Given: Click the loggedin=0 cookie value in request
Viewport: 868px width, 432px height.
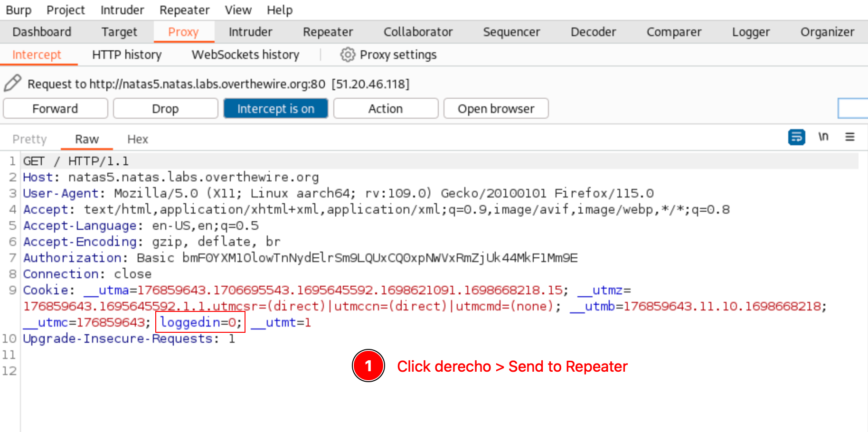Looking at the screenshot, I should [x=200, y=322].
